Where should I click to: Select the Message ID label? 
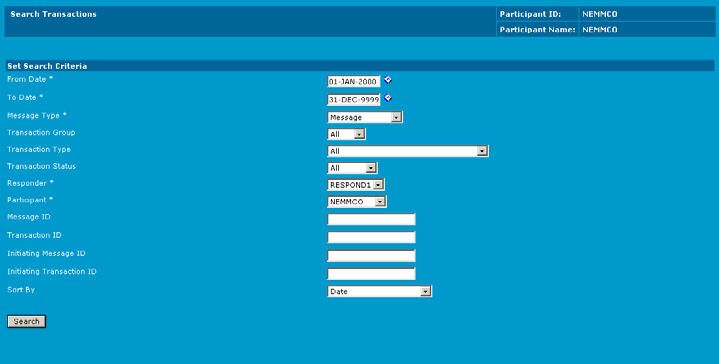pyautogui.click(x=29, y=217)
